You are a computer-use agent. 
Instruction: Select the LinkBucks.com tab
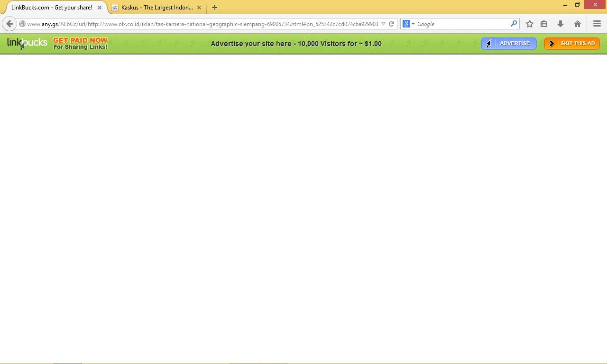(x=51, y=8)
